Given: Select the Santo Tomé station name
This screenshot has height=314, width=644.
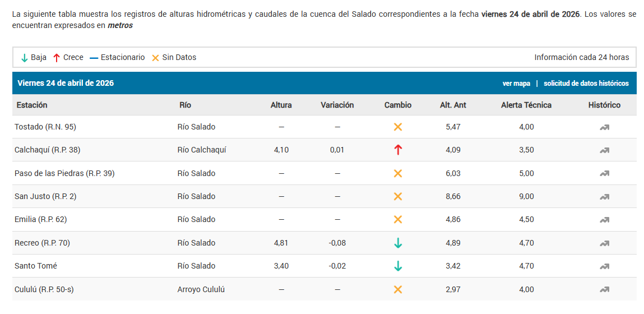Looking at the screenshot, I should click(36, 266).
